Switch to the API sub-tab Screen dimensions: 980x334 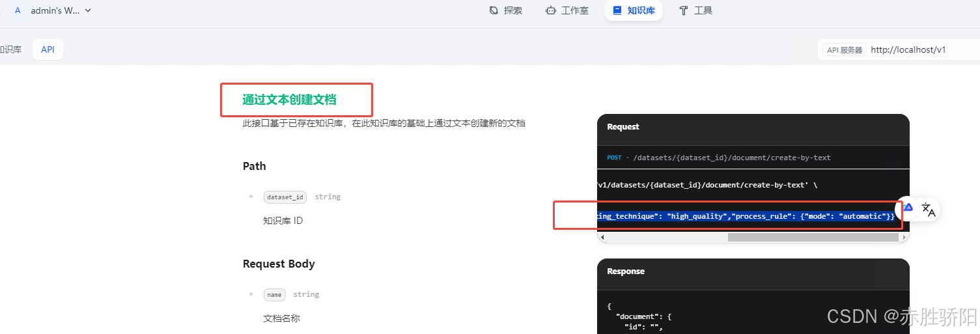tap(48, 49)
